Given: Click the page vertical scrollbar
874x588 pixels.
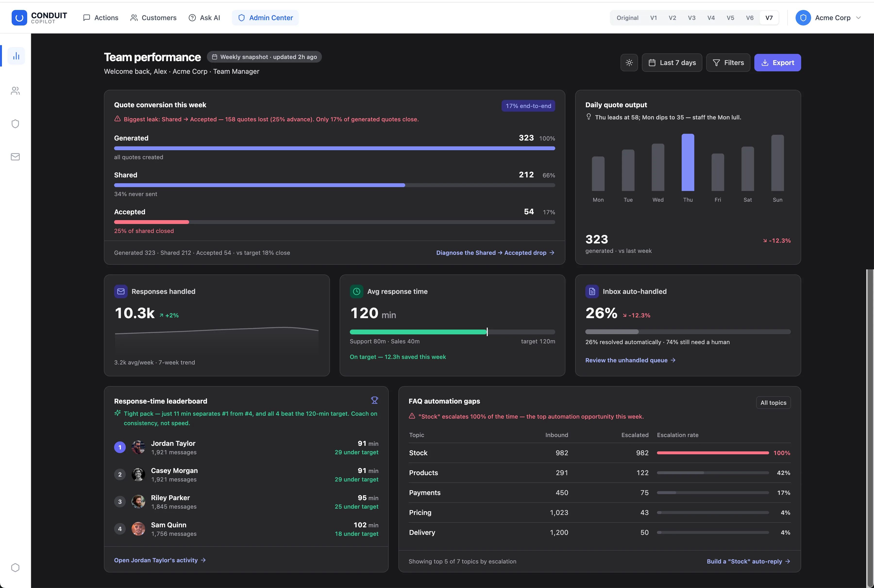Looking at the screenshot, I should pos(870,428).
